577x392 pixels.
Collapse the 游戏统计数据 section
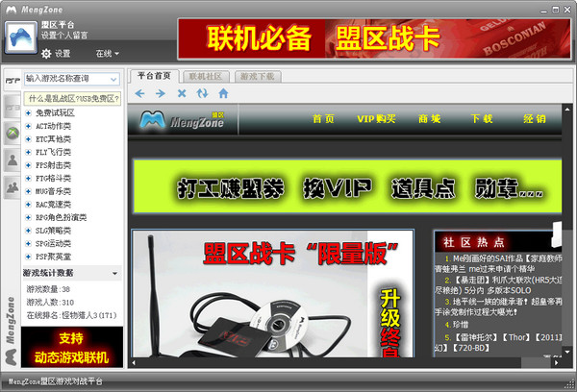114,273
